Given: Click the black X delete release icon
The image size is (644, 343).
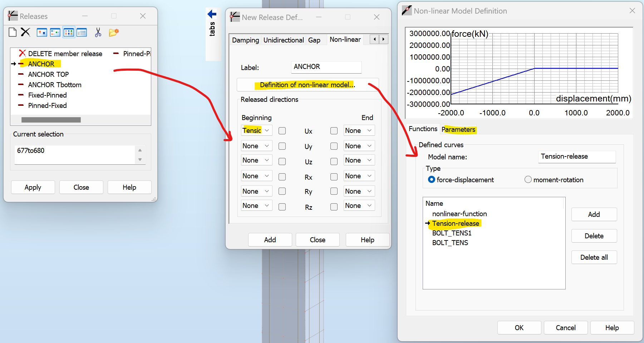Looking at the screenshot, I should tap(25, 32).
